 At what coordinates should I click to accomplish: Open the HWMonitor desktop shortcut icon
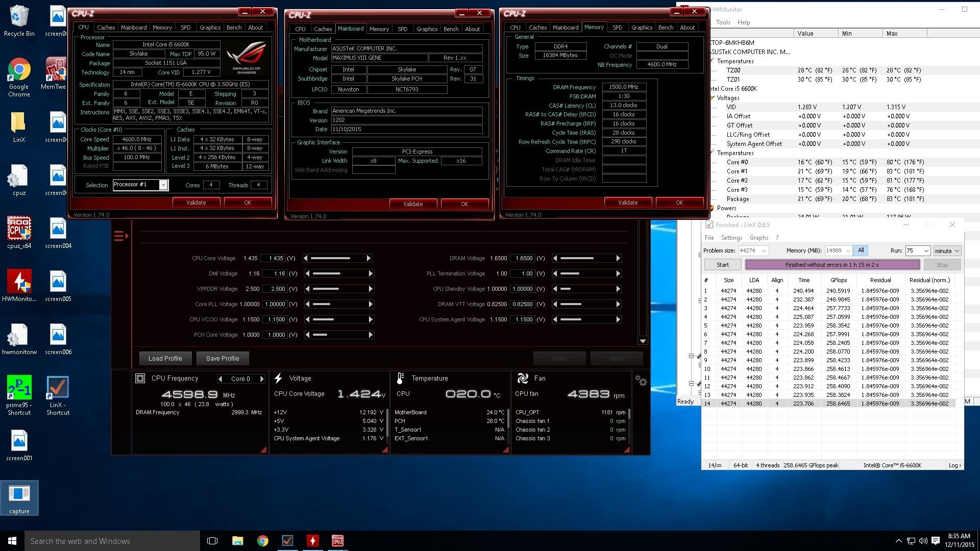(19, 286)
